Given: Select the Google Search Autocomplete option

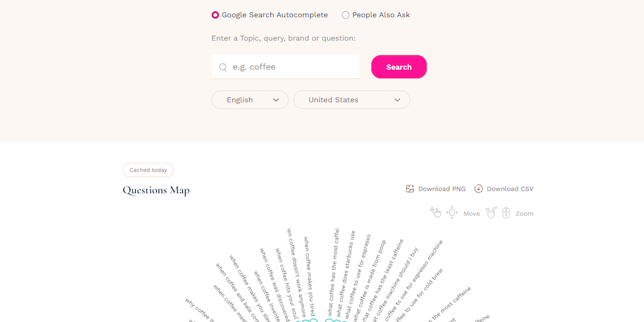Looking at the screenshot, I should pyautogui.click(x=216, y=15).
